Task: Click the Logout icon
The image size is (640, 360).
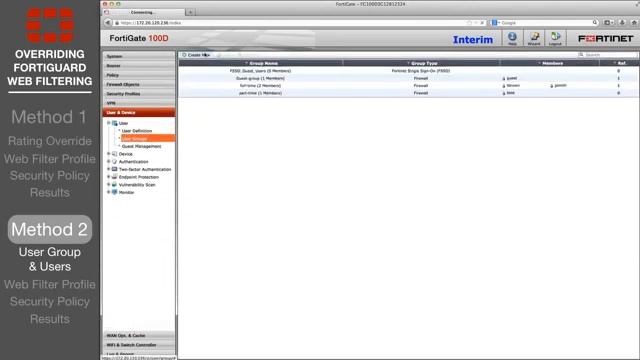Action: (555, 39)
